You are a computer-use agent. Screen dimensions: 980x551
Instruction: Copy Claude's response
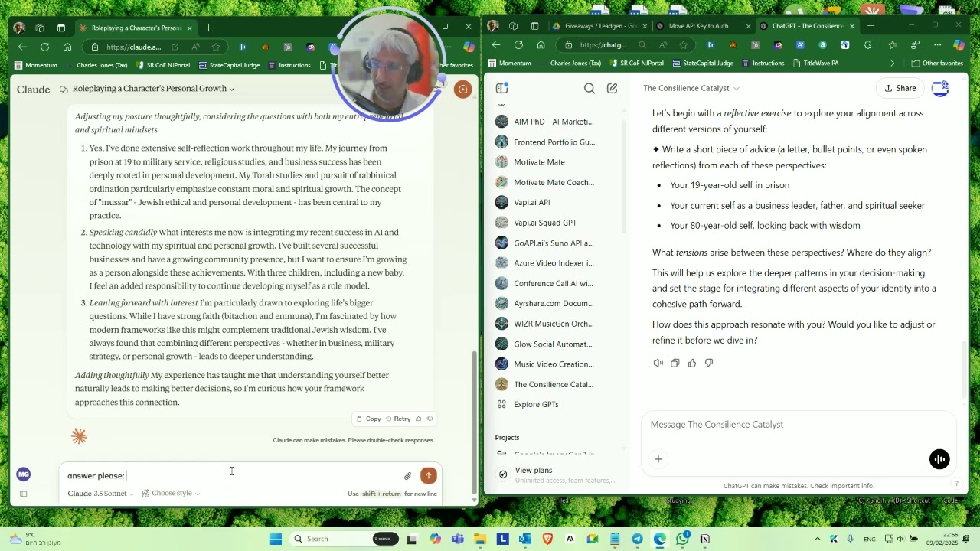[368, 419]
